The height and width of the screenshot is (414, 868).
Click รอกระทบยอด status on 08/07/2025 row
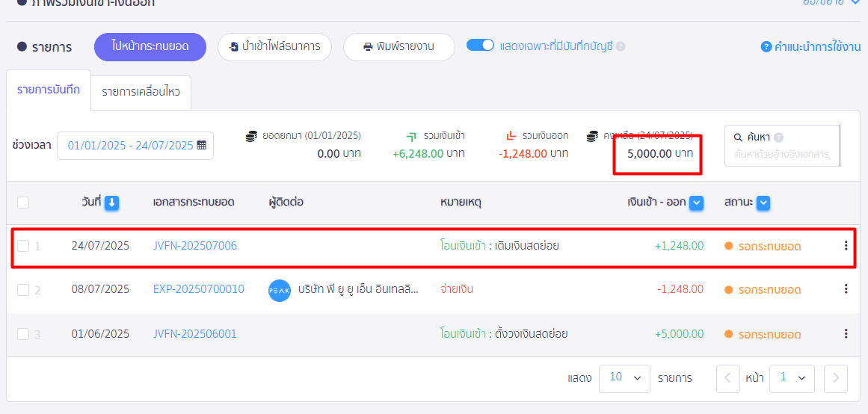tap(763, 290)
